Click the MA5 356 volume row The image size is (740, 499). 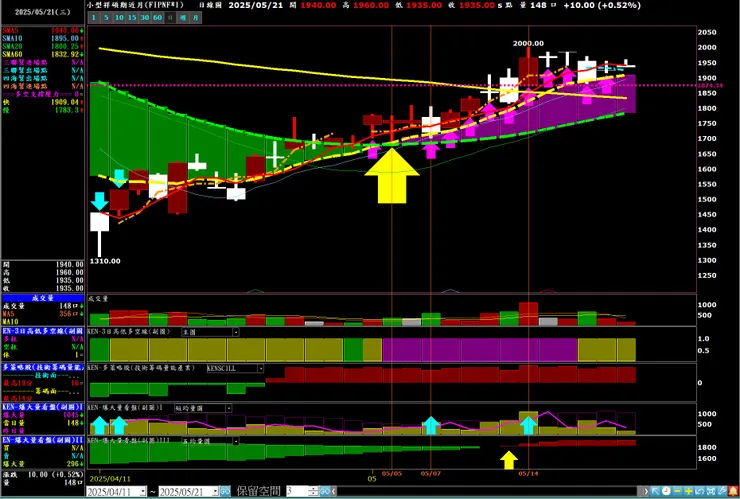[42, 314]
